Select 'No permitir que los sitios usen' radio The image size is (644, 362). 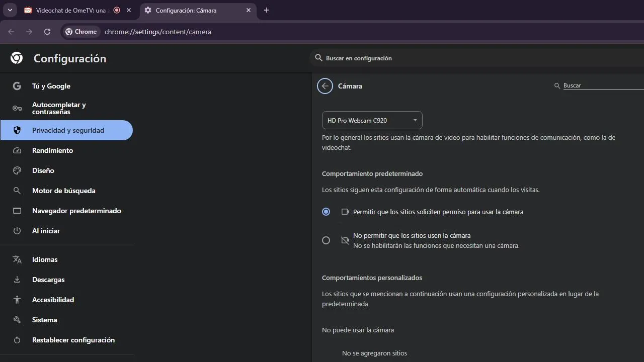point(326,240)
